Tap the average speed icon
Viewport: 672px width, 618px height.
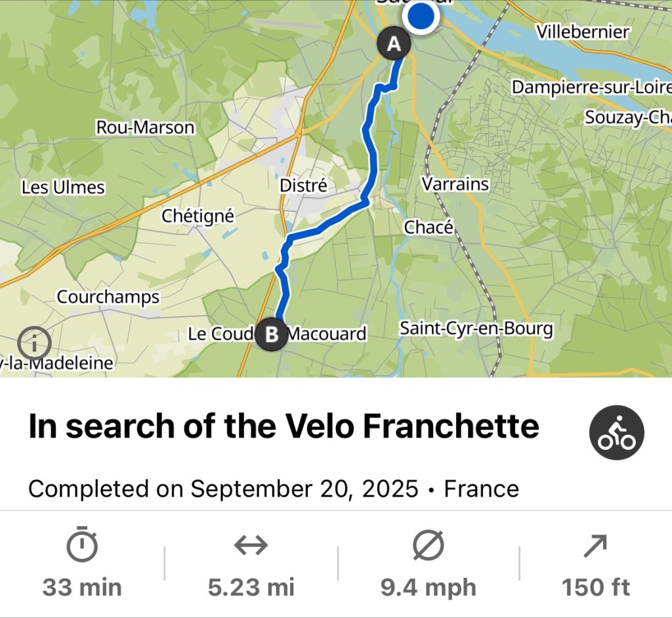pos(428,545)
